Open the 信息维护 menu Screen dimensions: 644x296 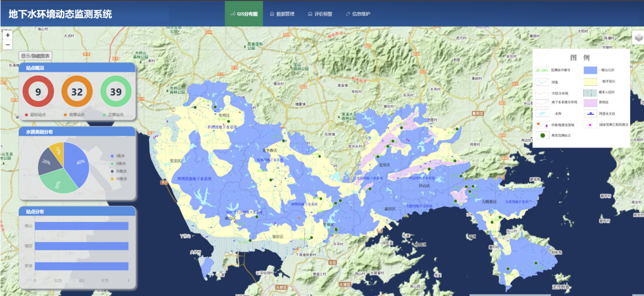358,14
